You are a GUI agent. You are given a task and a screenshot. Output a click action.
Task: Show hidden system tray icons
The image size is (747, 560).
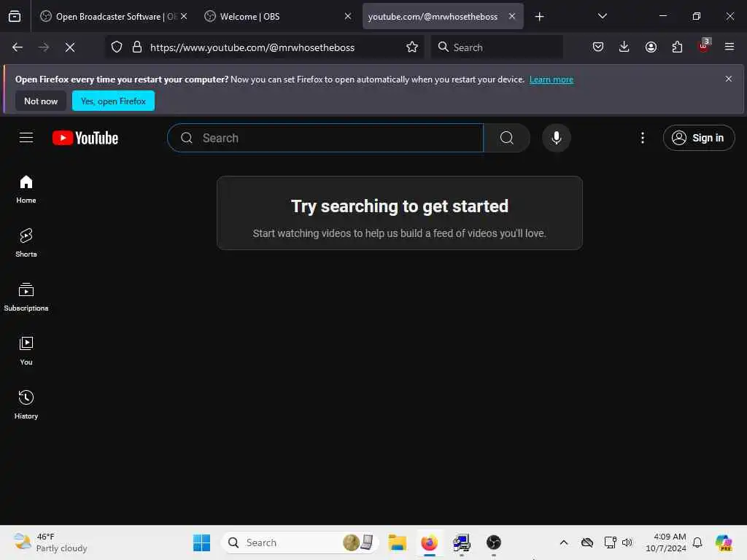(564, 542)
